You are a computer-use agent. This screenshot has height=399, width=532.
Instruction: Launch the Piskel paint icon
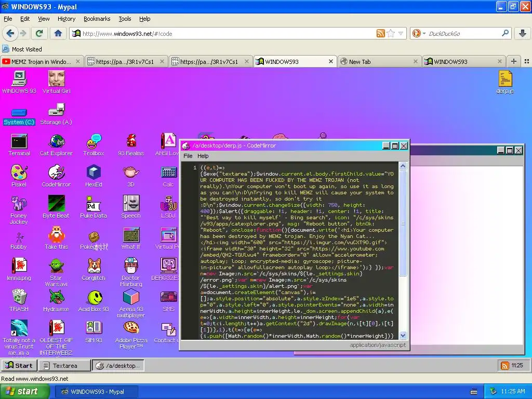19,176
